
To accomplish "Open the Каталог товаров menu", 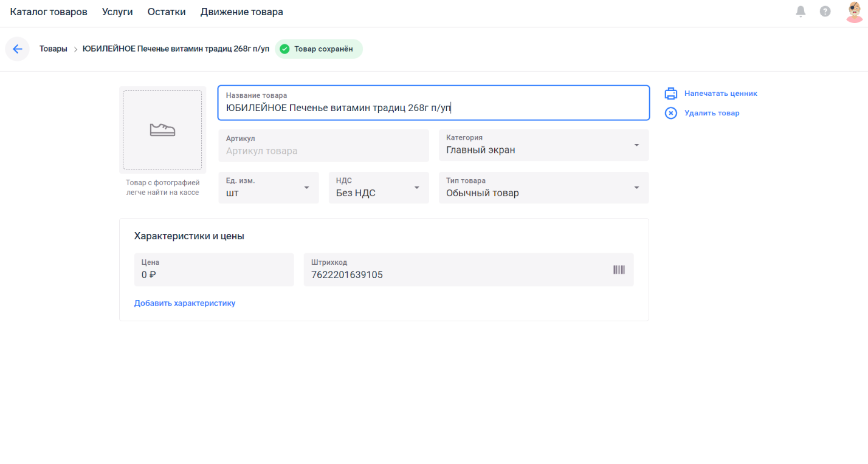I will click(x=49, y=12).
